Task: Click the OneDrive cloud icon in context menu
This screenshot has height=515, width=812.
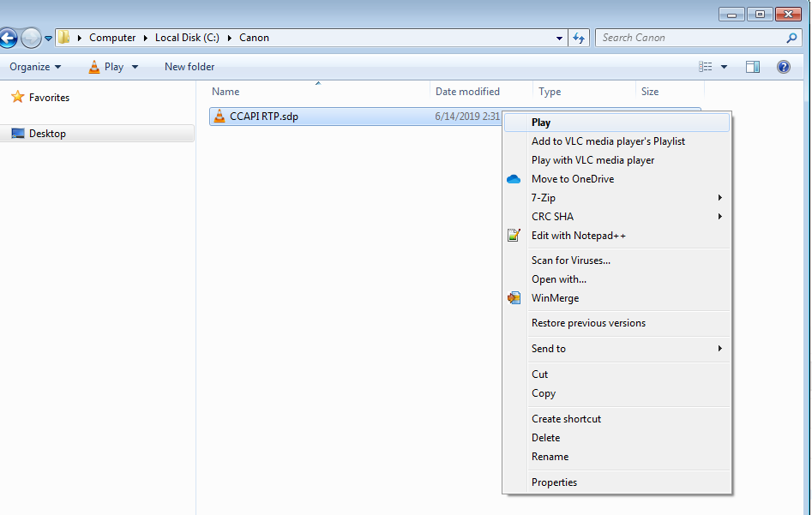Action: [x=514, y=178]
